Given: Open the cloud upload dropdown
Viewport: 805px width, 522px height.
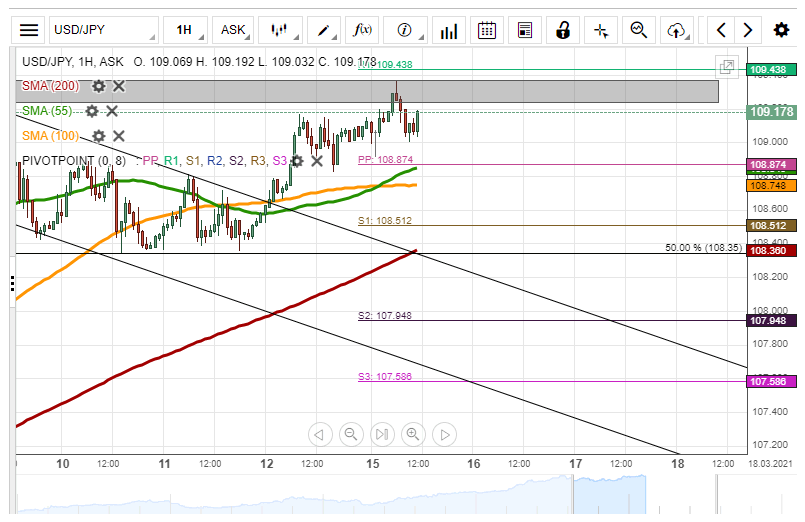Looking at the screenshot, I should (677, 30).
